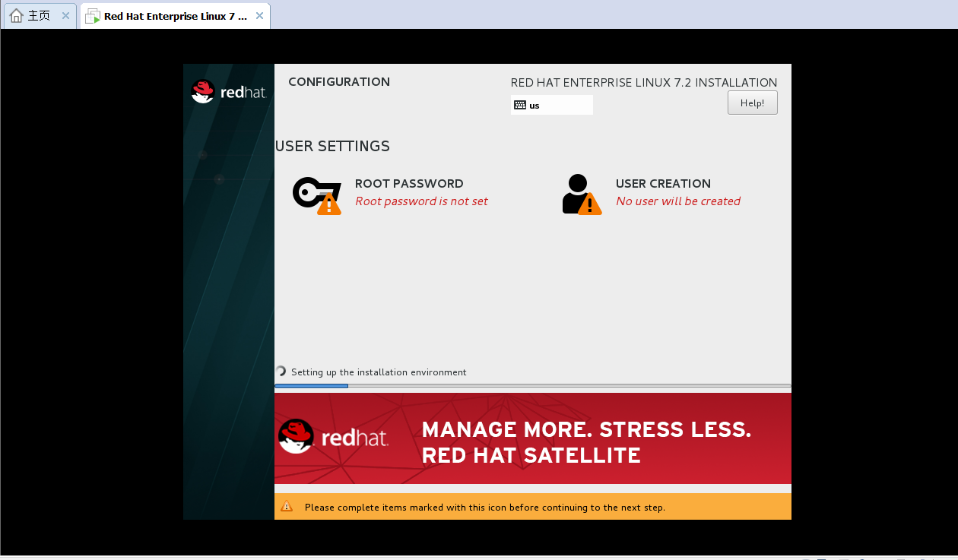Click the us keyboard layout indicator

[553, 105]
